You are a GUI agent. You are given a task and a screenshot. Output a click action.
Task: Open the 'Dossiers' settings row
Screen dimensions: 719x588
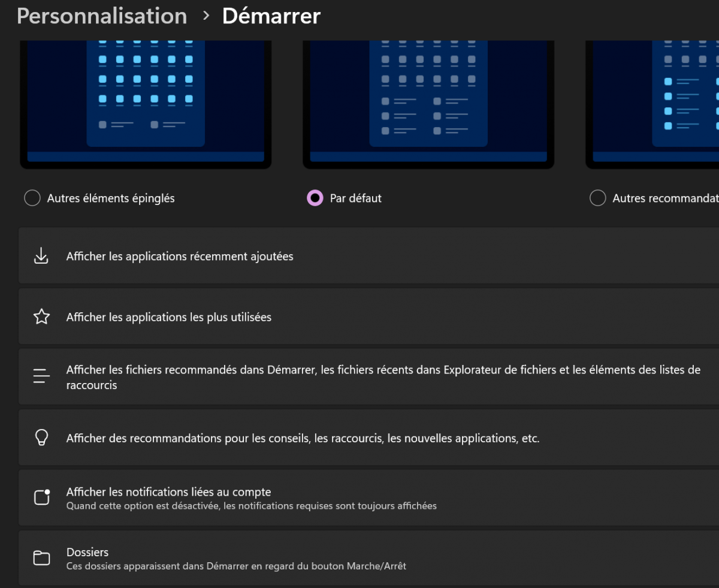click(x=359, y=558)
